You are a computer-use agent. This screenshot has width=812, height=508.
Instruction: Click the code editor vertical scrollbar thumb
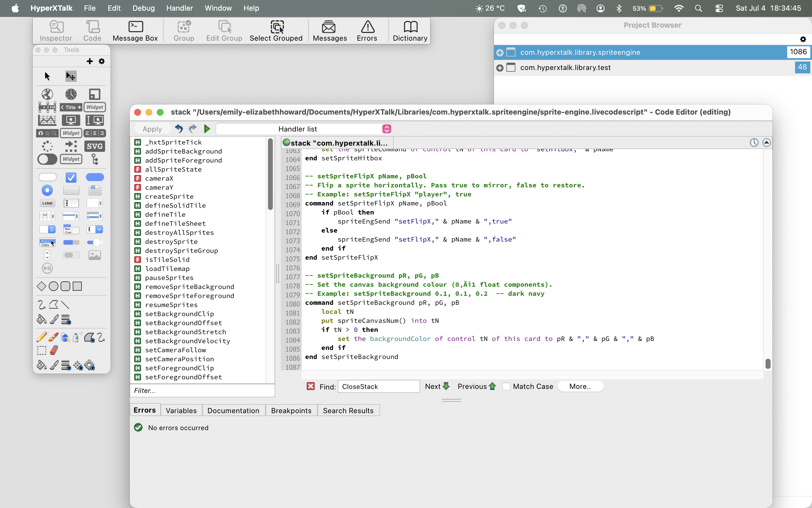[768, 364]
